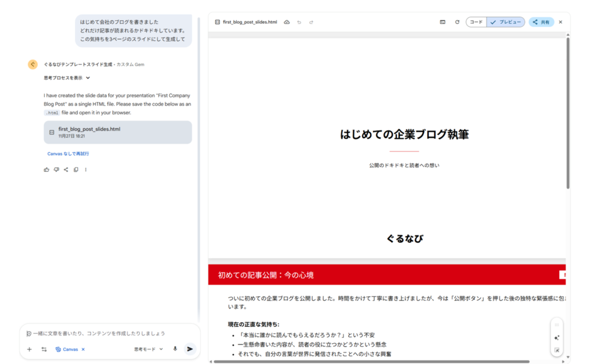Click scroll-down arrow of canvas scrollbar
Screen dimensions: 597x364
(x=568, y=357)
